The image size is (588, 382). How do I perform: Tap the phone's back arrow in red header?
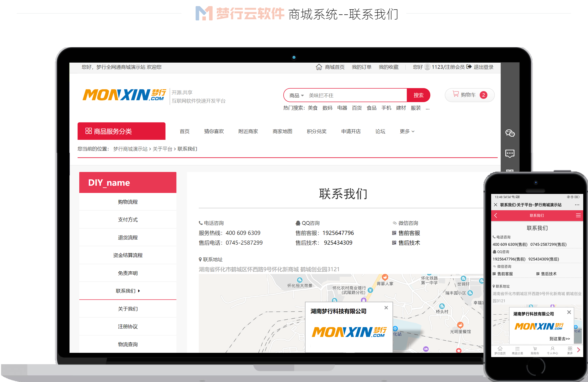click(x=496, y=216)
